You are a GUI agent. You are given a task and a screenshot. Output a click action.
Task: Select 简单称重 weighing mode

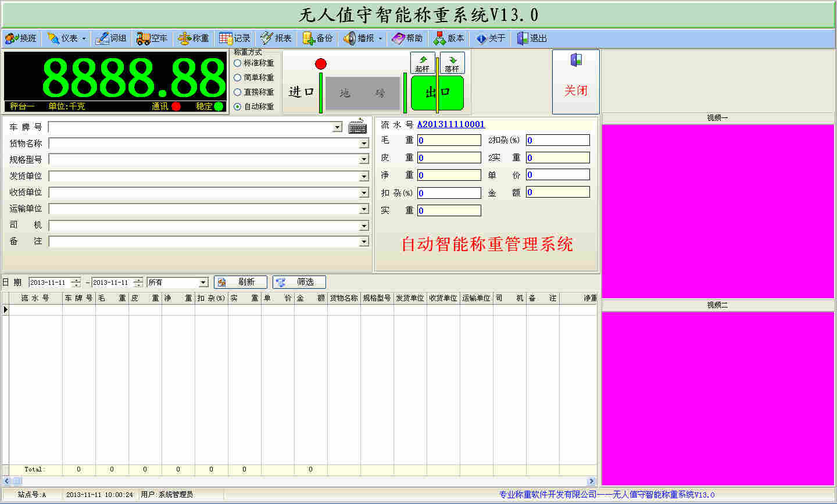pos(238,77)
